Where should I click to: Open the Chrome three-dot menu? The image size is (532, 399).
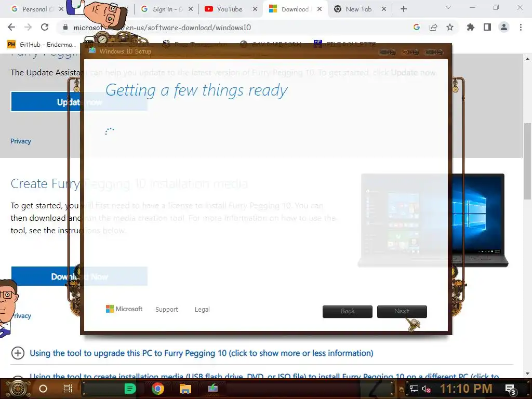click(521, 27)
